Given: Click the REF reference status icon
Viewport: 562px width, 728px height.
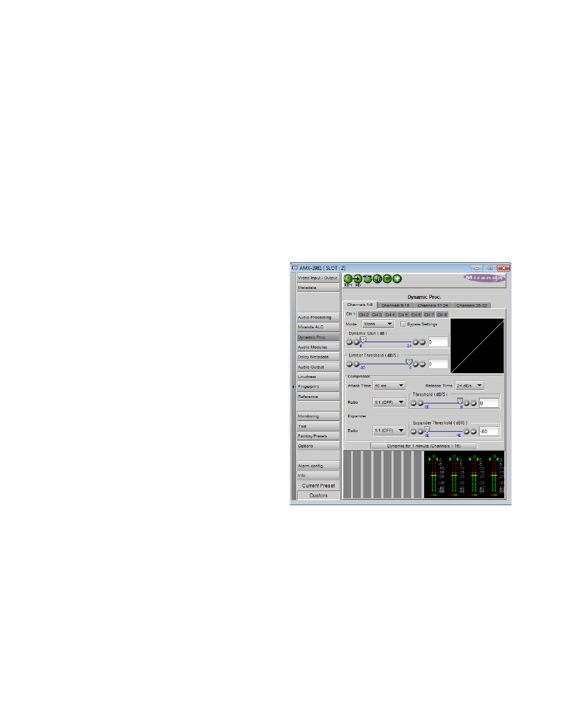Looking at the screenshot, I should tap(387, 279).
